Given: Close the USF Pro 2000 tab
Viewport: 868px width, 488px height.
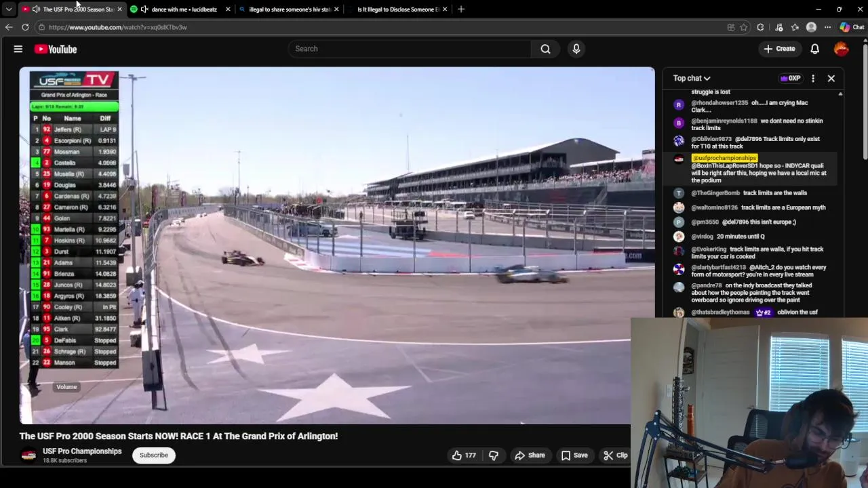Looking at the screenshot, I should point(119,9).
